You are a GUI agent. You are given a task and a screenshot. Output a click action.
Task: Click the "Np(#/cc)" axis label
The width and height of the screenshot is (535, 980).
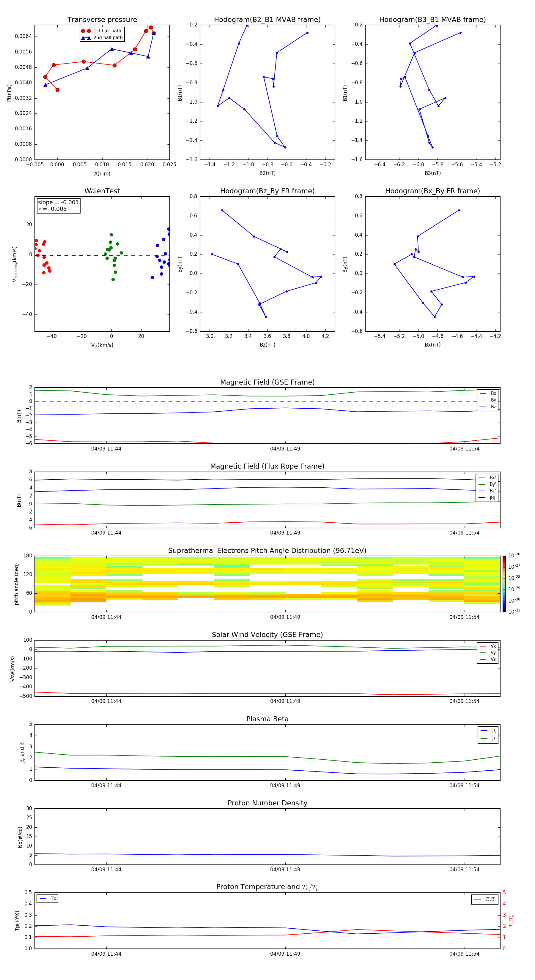coord(20,837)
